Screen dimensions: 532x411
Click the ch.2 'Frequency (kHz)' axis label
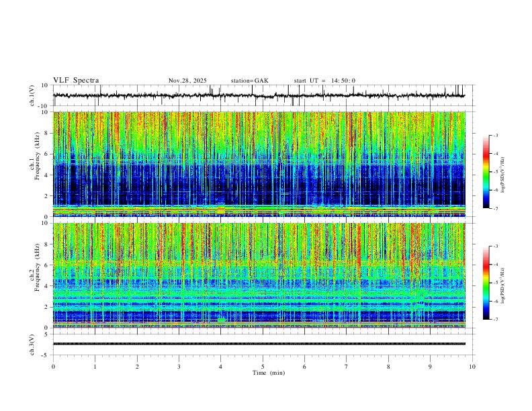coord(38,267)
